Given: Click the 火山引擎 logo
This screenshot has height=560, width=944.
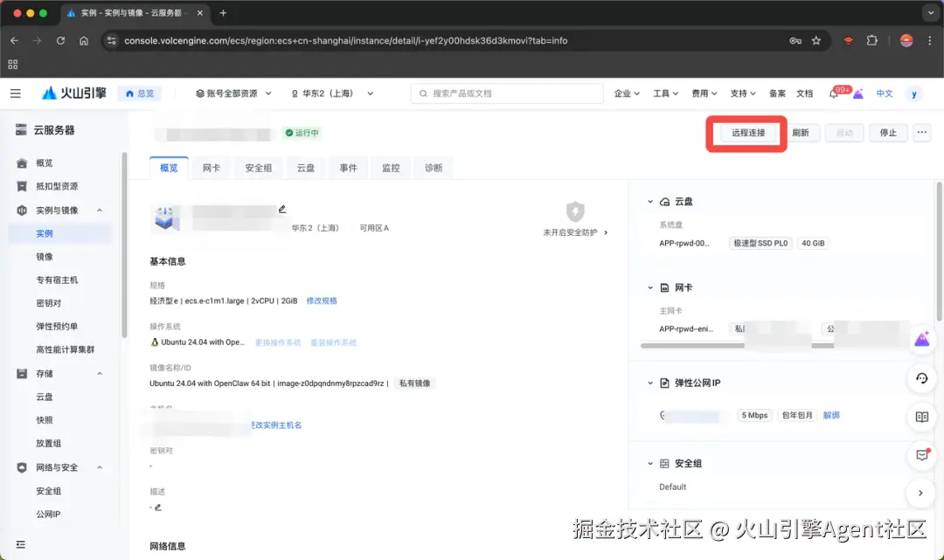Looking at the screenshot, I should pyautogui.click(x=73, y=93).
